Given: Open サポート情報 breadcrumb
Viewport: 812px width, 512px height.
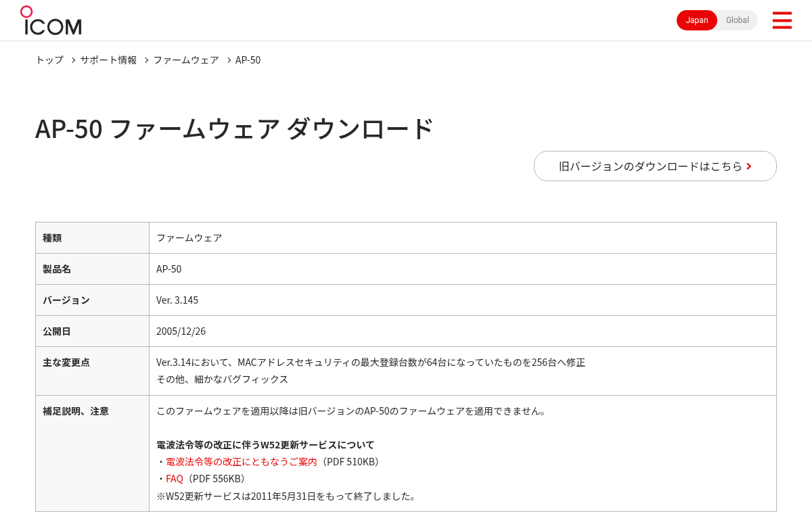Looking at the screenshot, I should [x=108, y=60].
